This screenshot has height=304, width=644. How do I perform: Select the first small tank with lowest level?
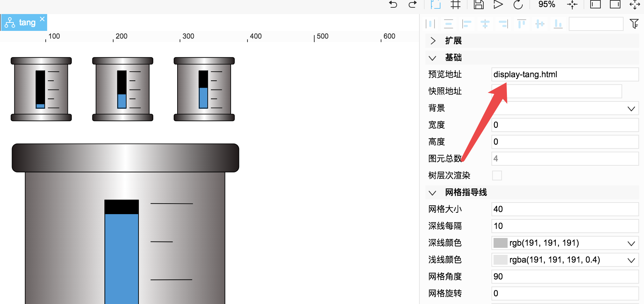(41, 89)
